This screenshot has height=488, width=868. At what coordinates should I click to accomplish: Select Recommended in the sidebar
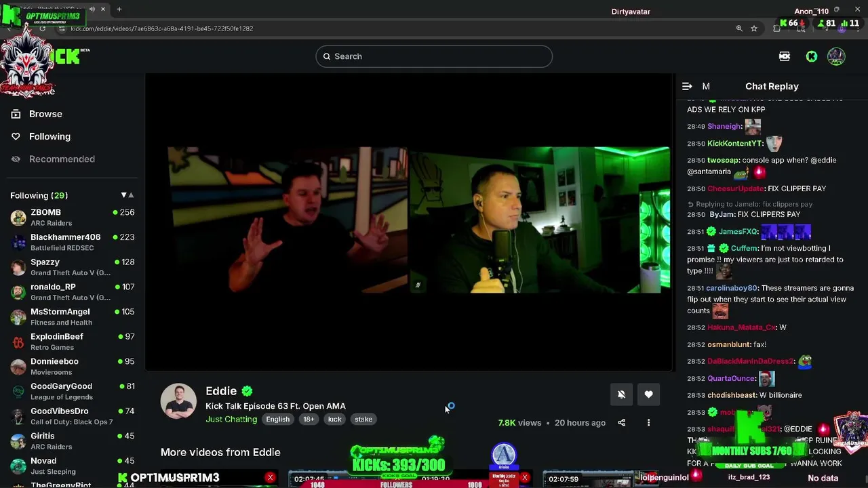[x=62, y=159]
